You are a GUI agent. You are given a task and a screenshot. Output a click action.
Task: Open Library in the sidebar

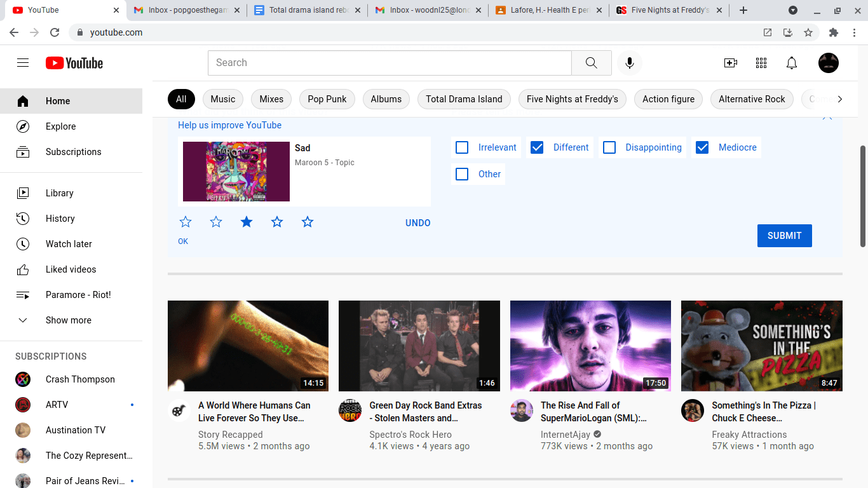pyautogui.click(x=71, y=193)
